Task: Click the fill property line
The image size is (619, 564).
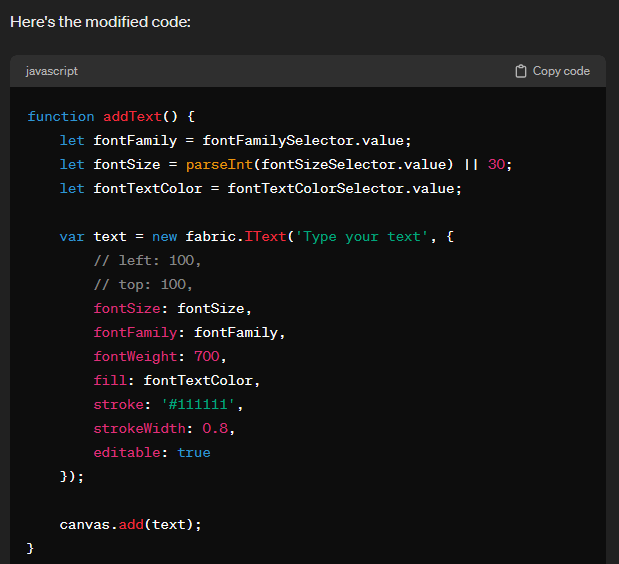Action: coord(177,380)
